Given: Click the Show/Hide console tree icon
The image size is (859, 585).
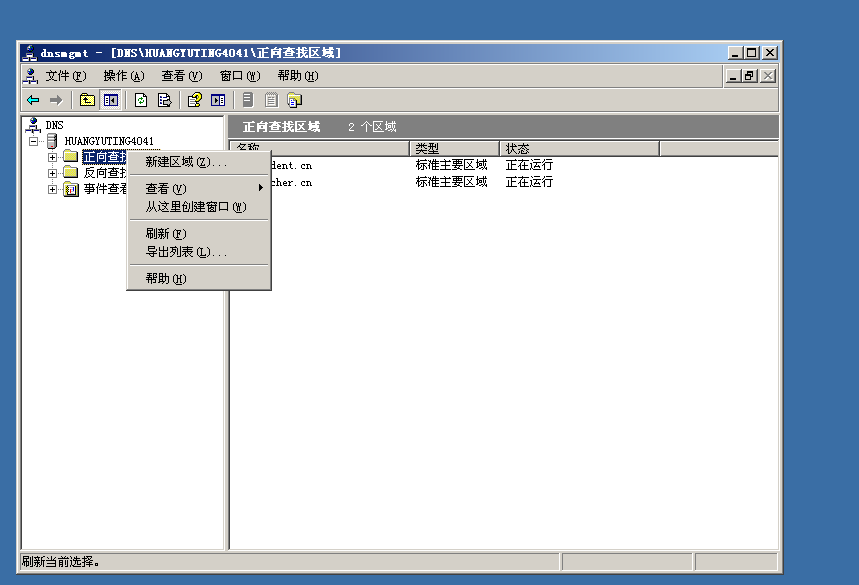Looking at the screenshot, I should click(x=110, y=99).
